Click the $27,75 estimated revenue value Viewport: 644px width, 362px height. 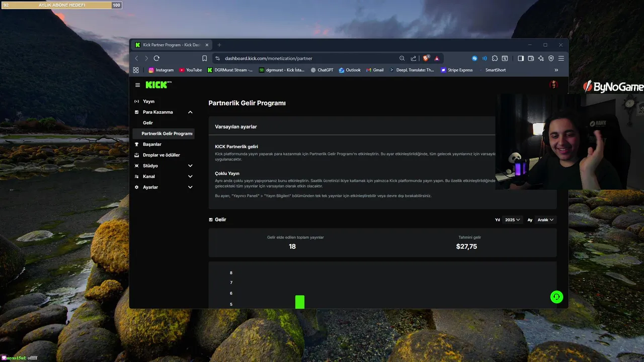[466, 246]
